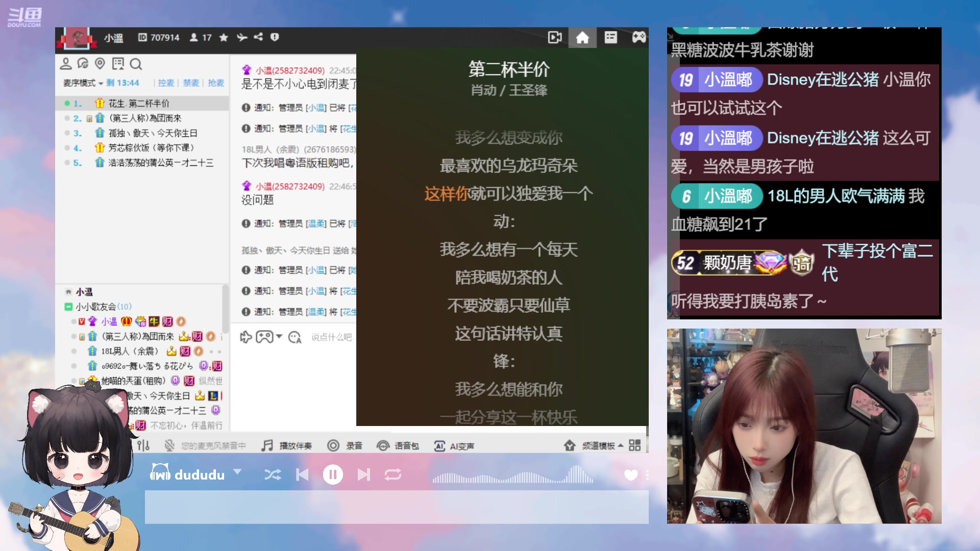
Task: Toggle shuffle mode in the music player
Action: point(273,474)
